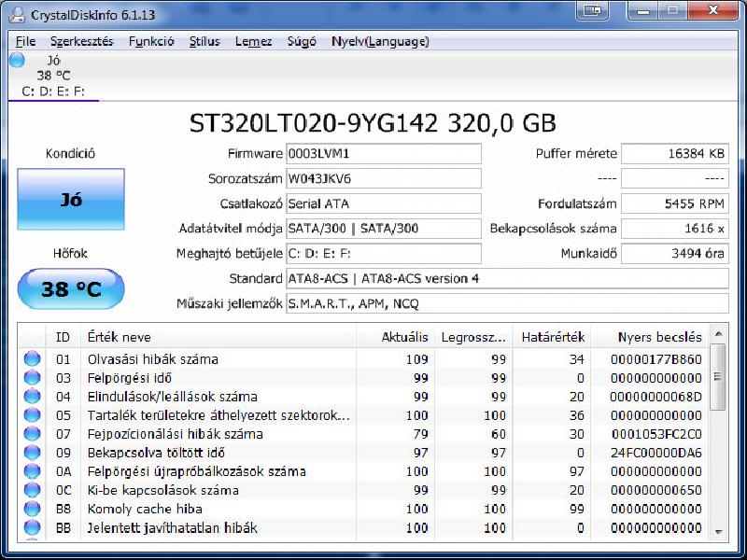Screen dimensions: 747x560
Task: Click the scroll up arrow of SMART list
Action: point(718,334)
